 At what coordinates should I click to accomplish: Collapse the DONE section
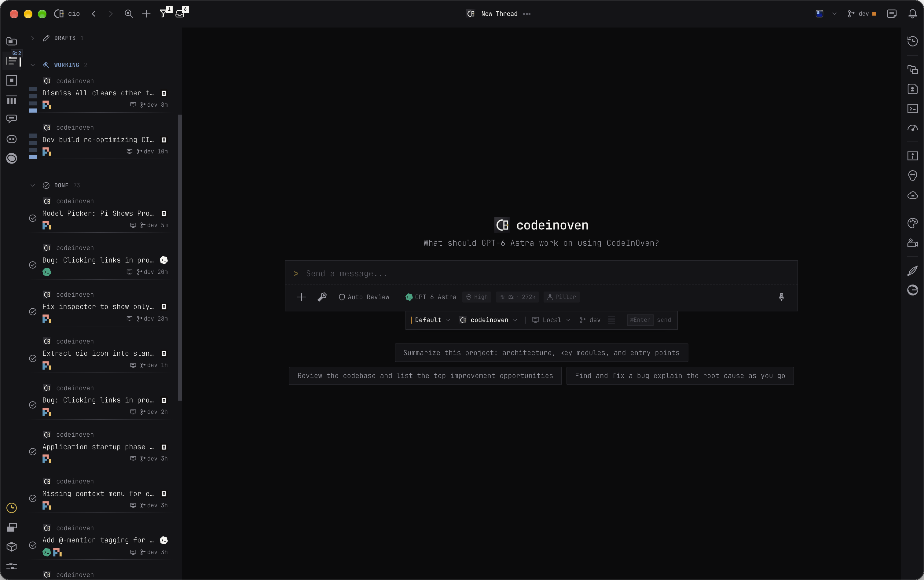click(33, 185)
